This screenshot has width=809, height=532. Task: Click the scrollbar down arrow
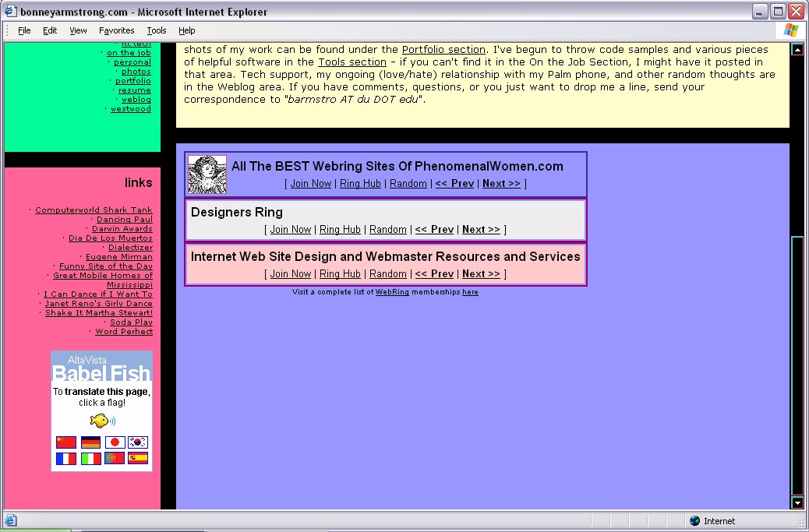[797, 503]
